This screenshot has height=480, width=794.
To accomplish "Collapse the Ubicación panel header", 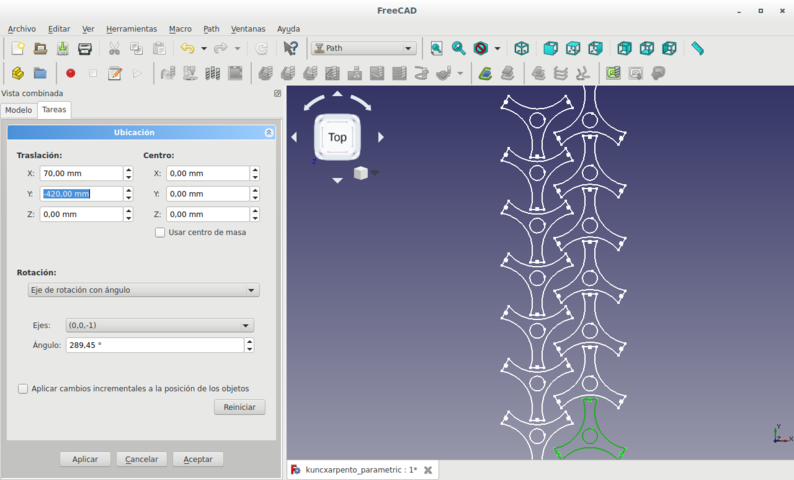I will (x=268, y=132).
